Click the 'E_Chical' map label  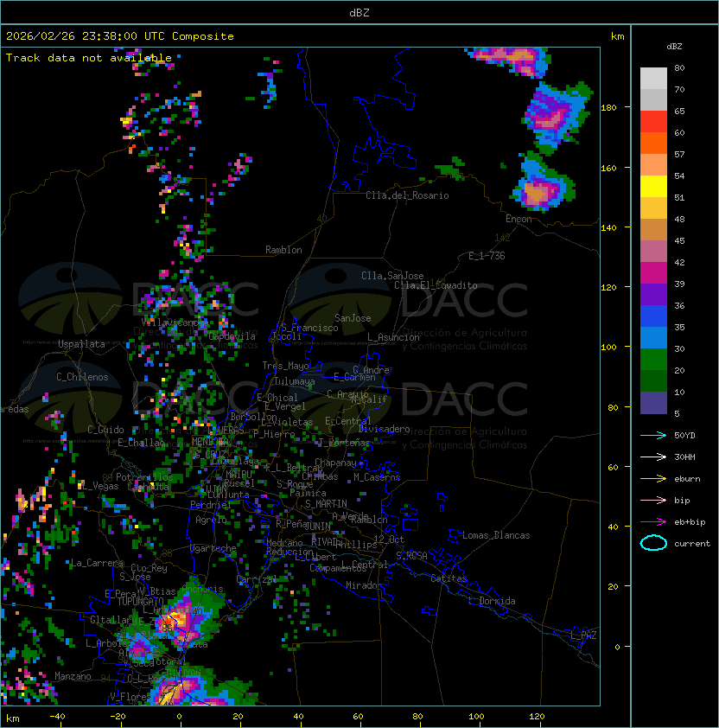(277, 398)
